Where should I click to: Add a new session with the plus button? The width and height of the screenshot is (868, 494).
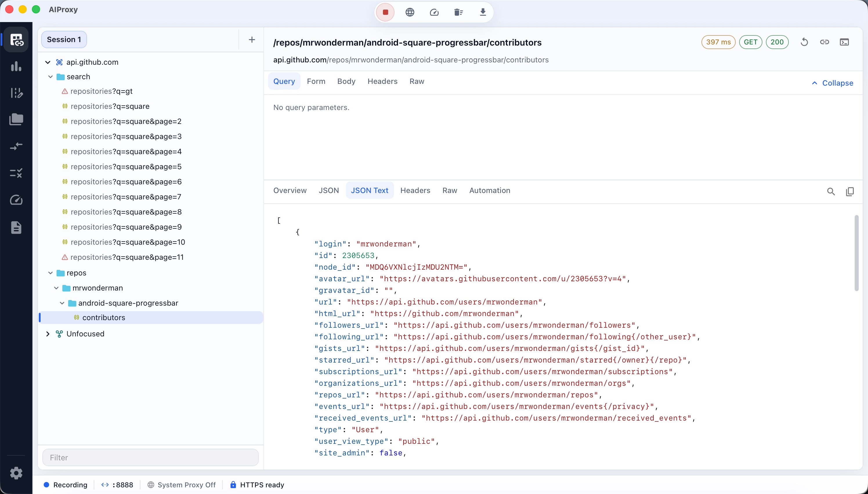[x=252, y=40]
